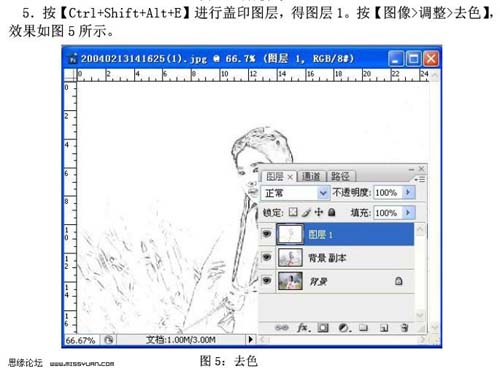Hide the 背景 副本 layer eye icon

click(267, 257)
